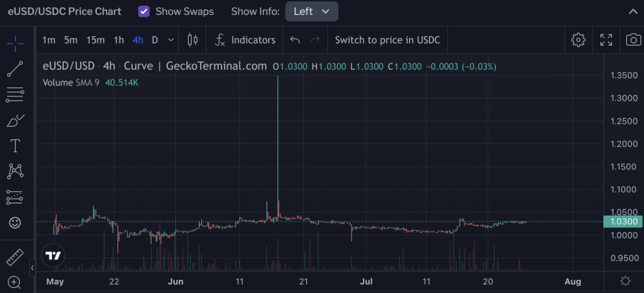Open chart settings gear
644x293 pixels.
click(x=578, y=40)
